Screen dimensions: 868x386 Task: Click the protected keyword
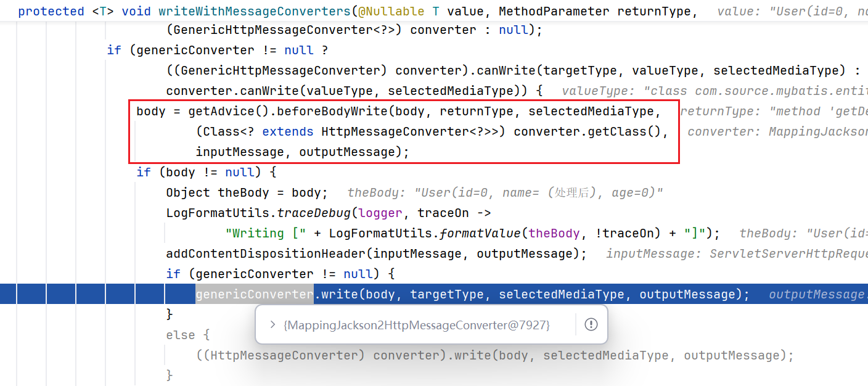tap(51, 11)
